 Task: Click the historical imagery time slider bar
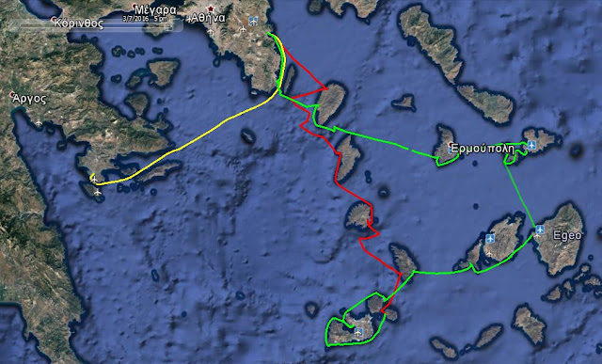pyautogui.click(x=94, y=27)
